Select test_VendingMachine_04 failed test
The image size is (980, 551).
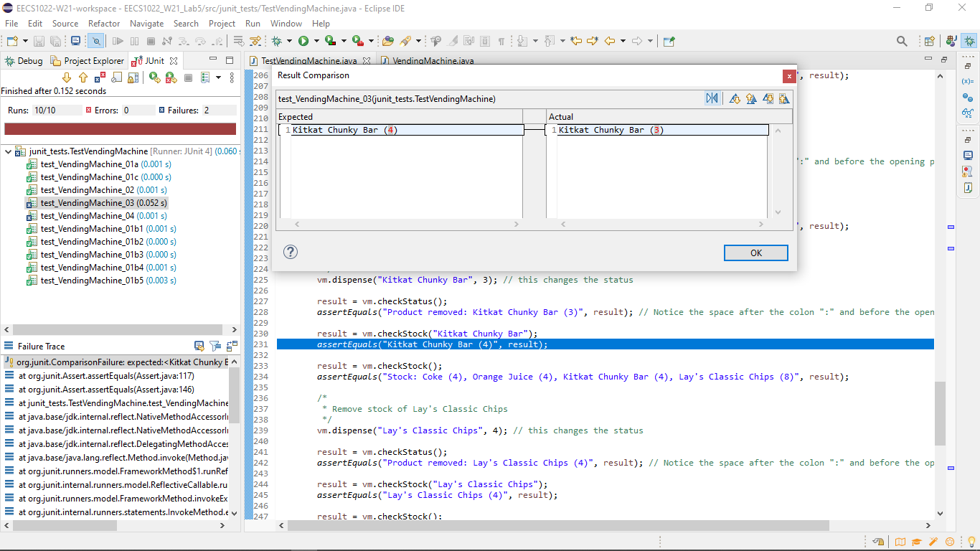(x=96, y=216)
